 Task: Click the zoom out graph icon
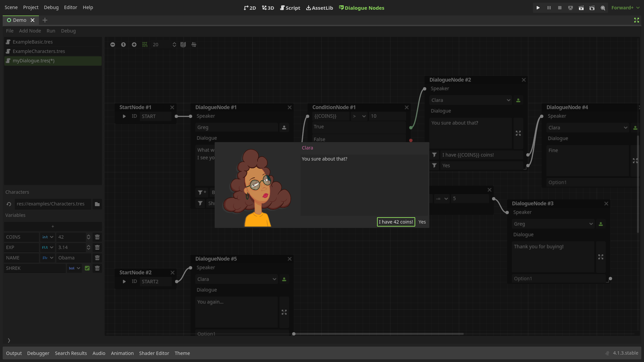coord(113,45)
